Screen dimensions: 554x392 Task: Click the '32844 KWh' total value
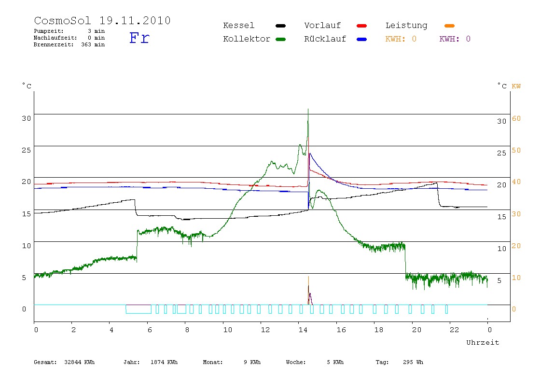(80, 362)
